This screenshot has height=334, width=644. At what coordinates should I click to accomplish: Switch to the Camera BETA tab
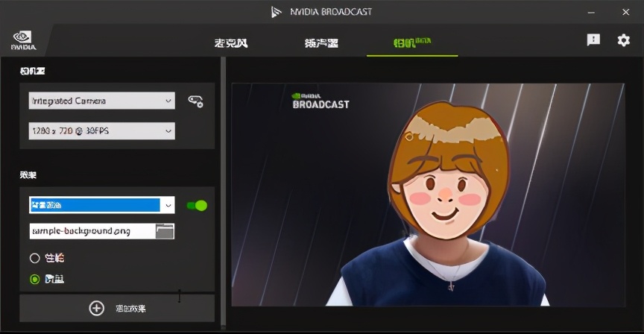click(412, 42)
